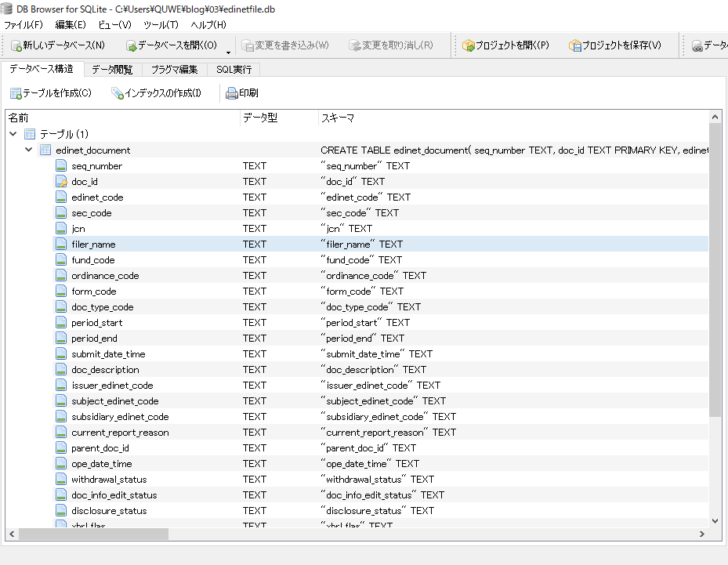Viewport: 728px width, 565px height.
Task: Click the DB Browser app icon in title bar
Action: [x=6, y=9]
